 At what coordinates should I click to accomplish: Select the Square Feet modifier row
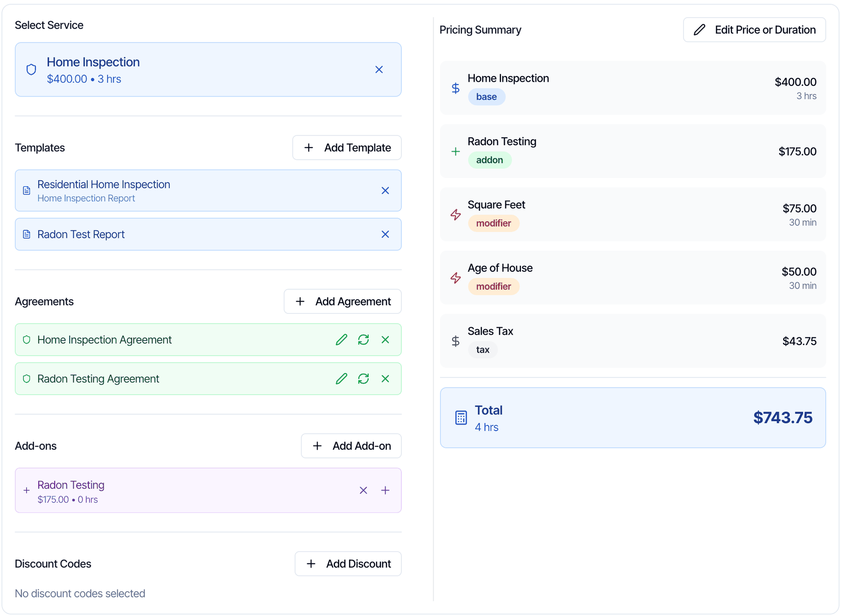pos(633,215)
